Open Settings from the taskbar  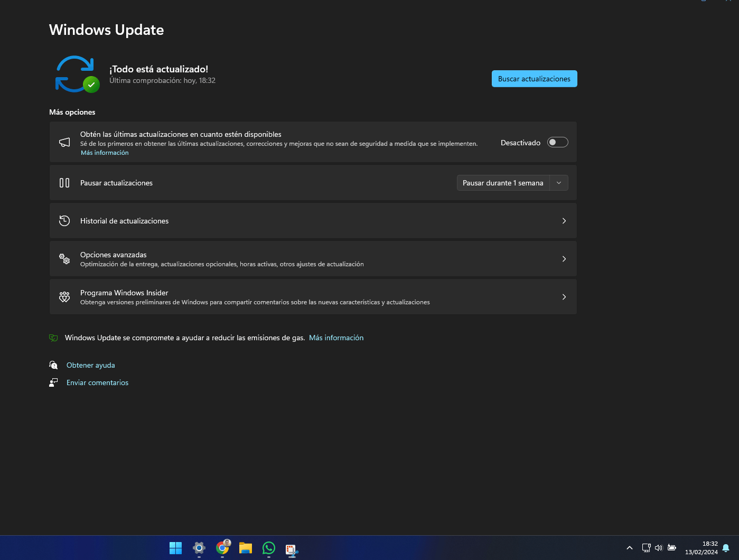click(x=199, y=548)
